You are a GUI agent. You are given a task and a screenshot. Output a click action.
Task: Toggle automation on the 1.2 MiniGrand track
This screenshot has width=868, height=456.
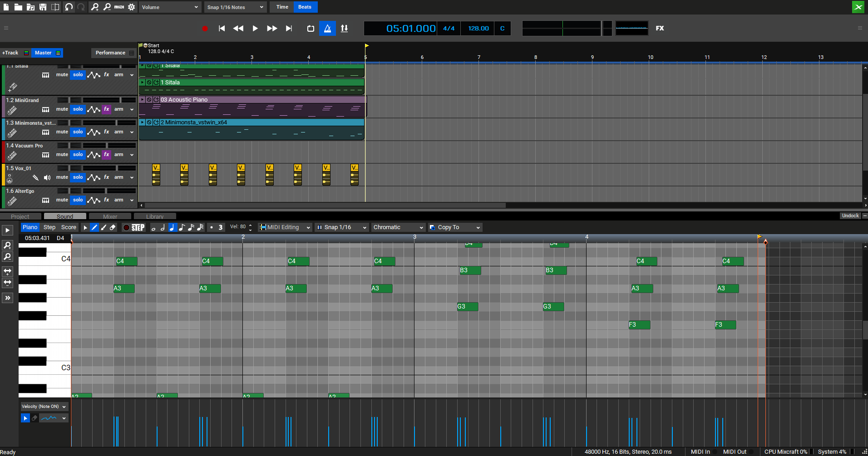[x=94, y=109]
